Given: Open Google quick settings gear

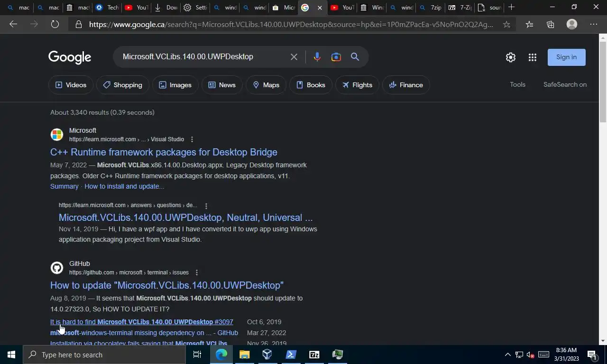Looking at the screenshot, I should [x=510, y=57].
